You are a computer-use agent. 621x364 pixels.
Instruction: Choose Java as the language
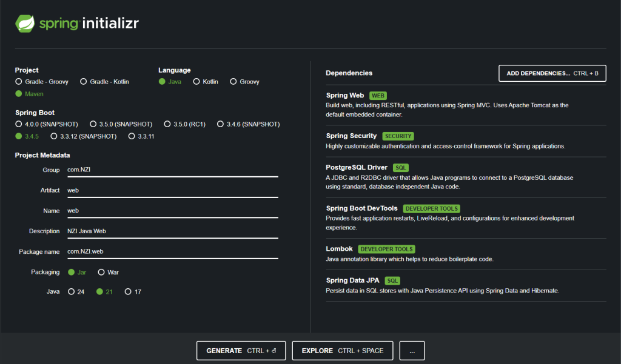click(x=170, y=82)
